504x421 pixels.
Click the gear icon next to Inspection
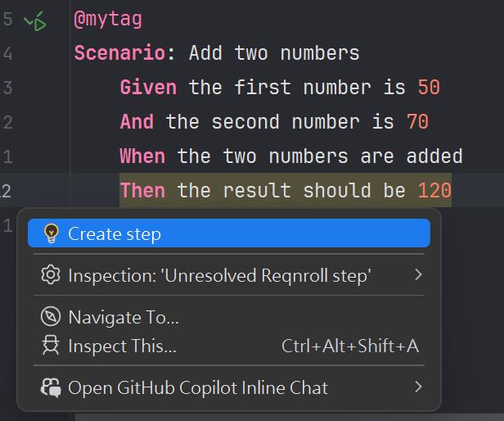pos(51,275)
